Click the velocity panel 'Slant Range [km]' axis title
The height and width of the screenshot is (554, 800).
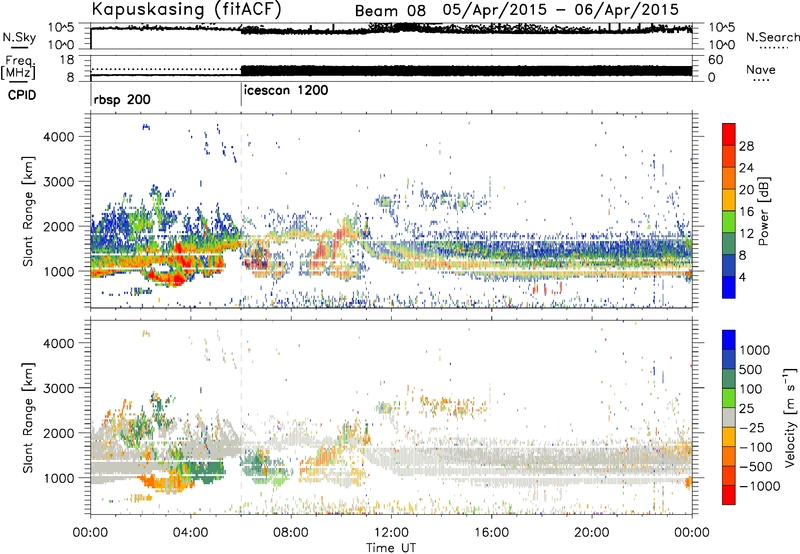[x=28, y=417]
